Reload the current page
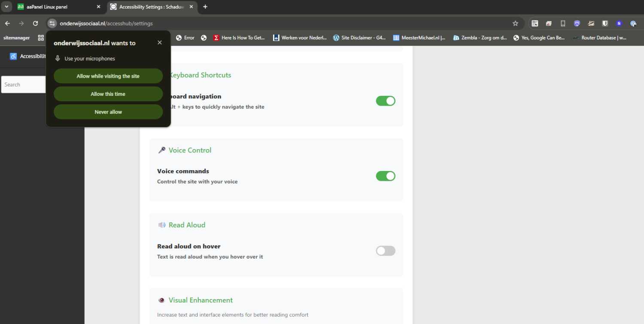 (x=36, y=24)
